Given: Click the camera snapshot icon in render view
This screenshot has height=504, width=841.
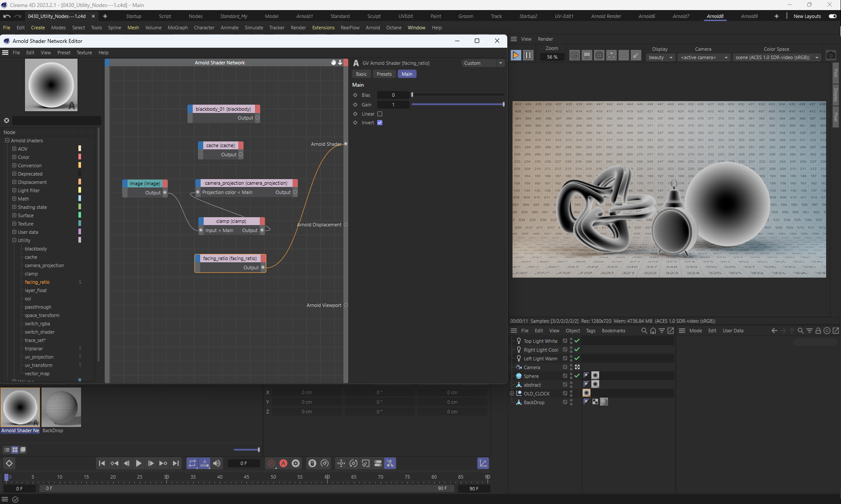Looking at the screenshot, I should pos(830,56).
